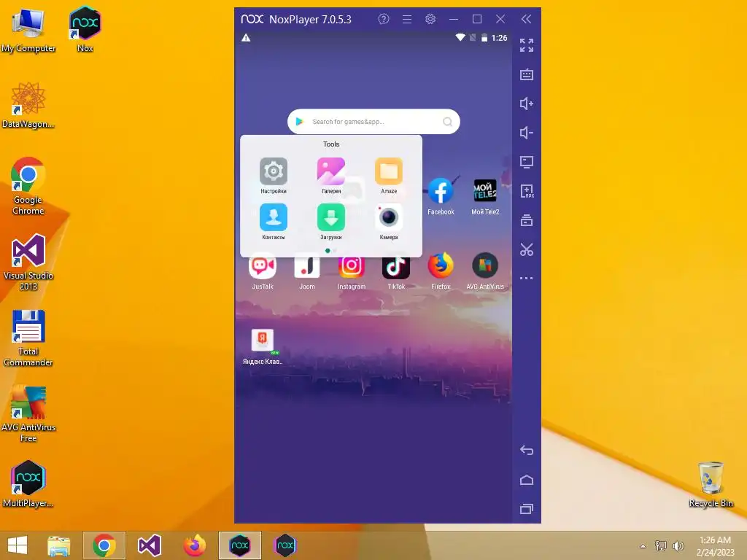Select AVG AntiVirus Free desktop shortcut
The width and height of the screenshot is (747, 560).
point(28,414)
